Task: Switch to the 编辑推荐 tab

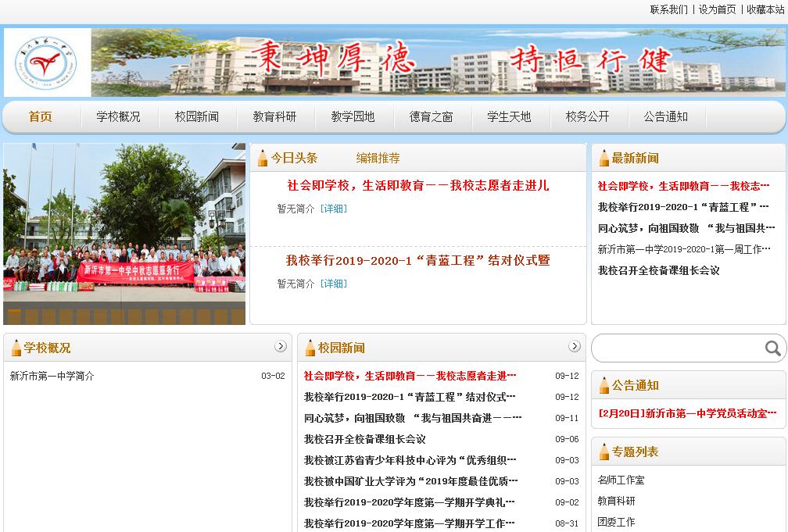Action: tap(378, 158)
